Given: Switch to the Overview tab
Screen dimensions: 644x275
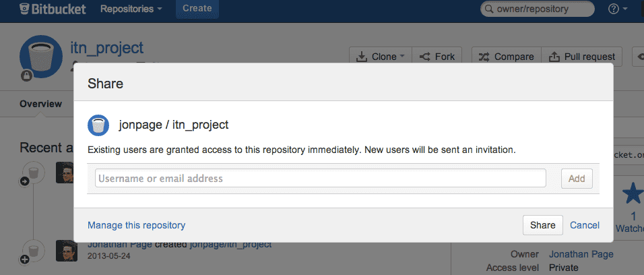Looking at the screenshot, I should (40, 104).
